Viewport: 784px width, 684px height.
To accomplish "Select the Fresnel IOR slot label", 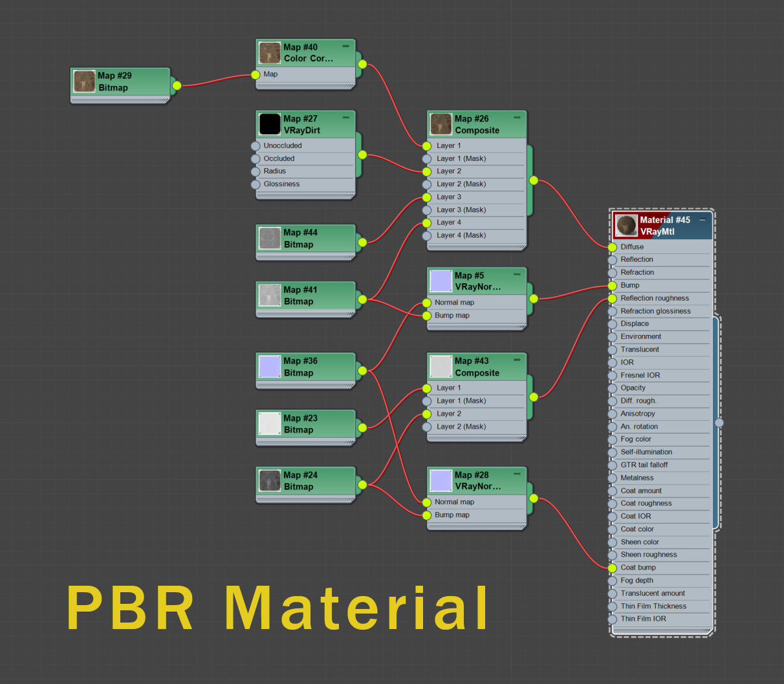I will tap(640, 375).
